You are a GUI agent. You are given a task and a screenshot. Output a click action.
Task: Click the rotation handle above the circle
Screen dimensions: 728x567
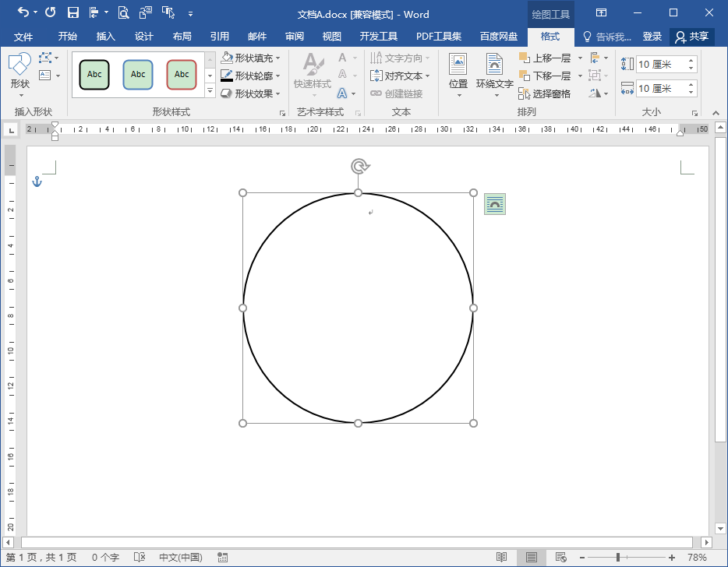tap(359, 166)
